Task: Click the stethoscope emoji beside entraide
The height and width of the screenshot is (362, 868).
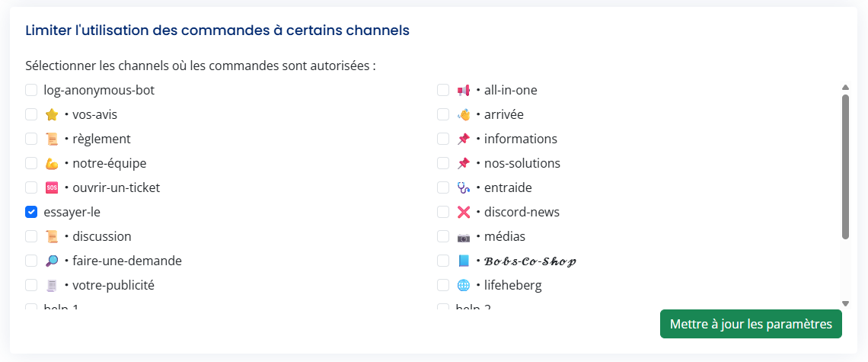Action: pos(464,187)
